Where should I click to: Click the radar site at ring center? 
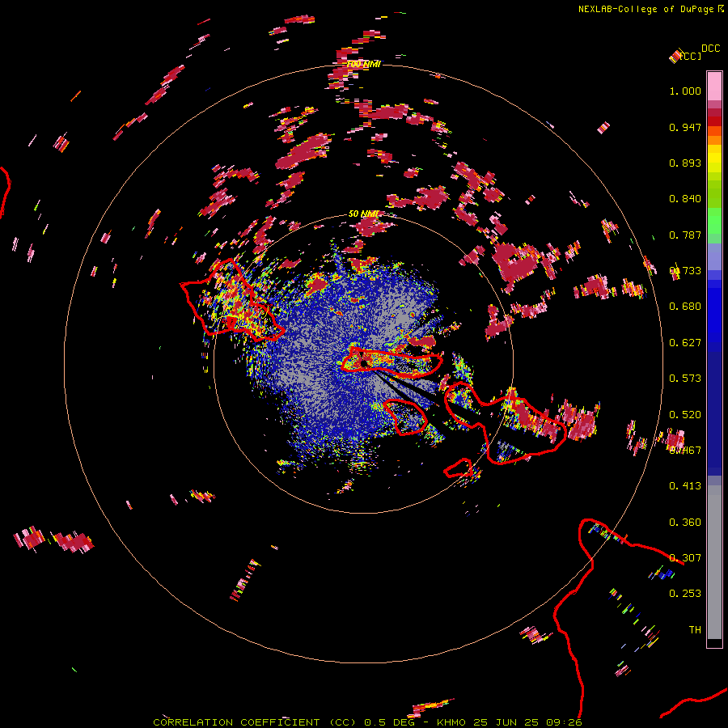(364, 363)
